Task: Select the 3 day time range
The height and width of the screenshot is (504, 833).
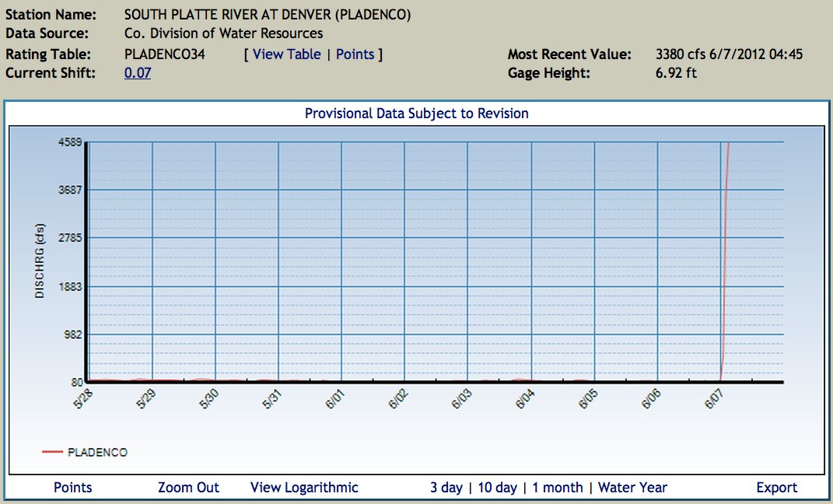Action: (446, 488)
